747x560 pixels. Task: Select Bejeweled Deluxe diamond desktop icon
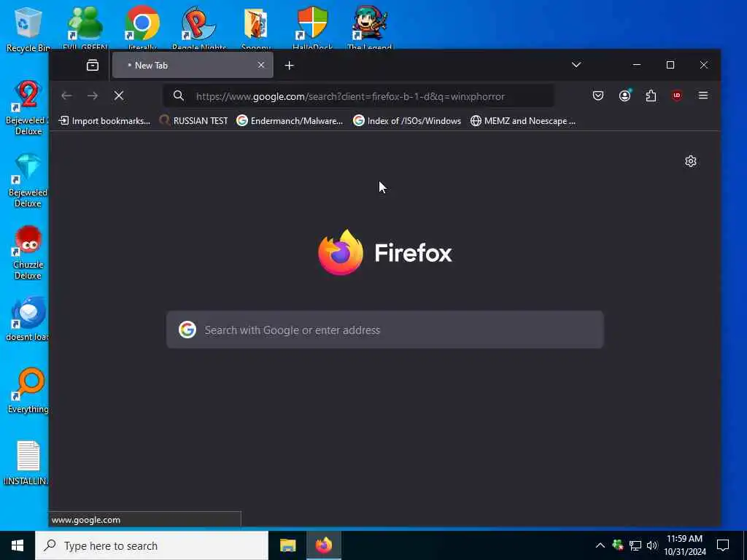pos(28,181)
